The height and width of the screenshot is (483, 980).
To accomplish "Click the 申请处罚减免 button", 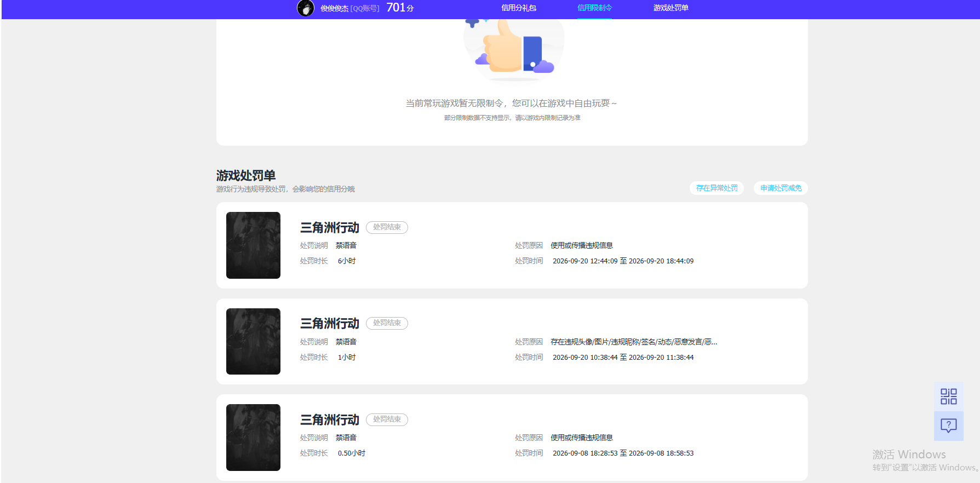I will coord(781,188).
